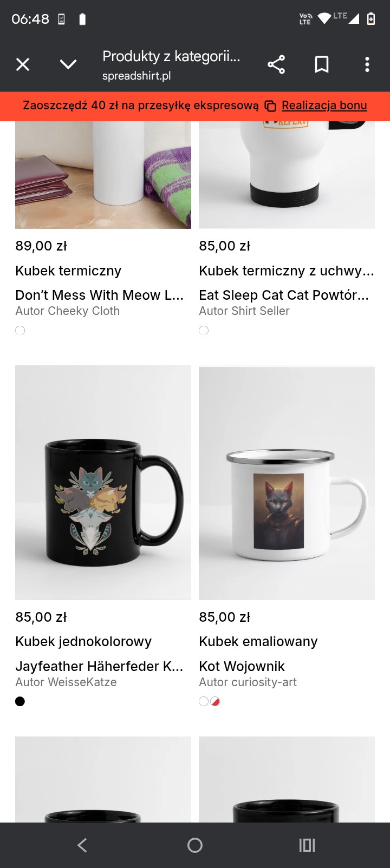Open Android recent apps button
The width and height of the screenshot is (390, 868).
point(307,845)
